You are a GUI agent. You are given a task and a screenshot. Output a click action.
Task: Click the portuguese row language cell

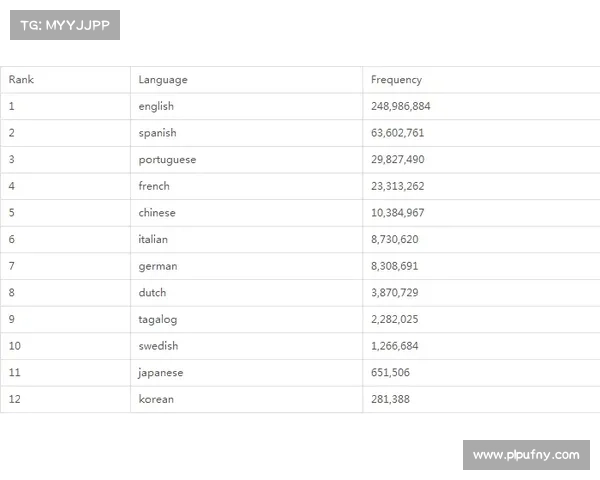click(x=167, y=160)
